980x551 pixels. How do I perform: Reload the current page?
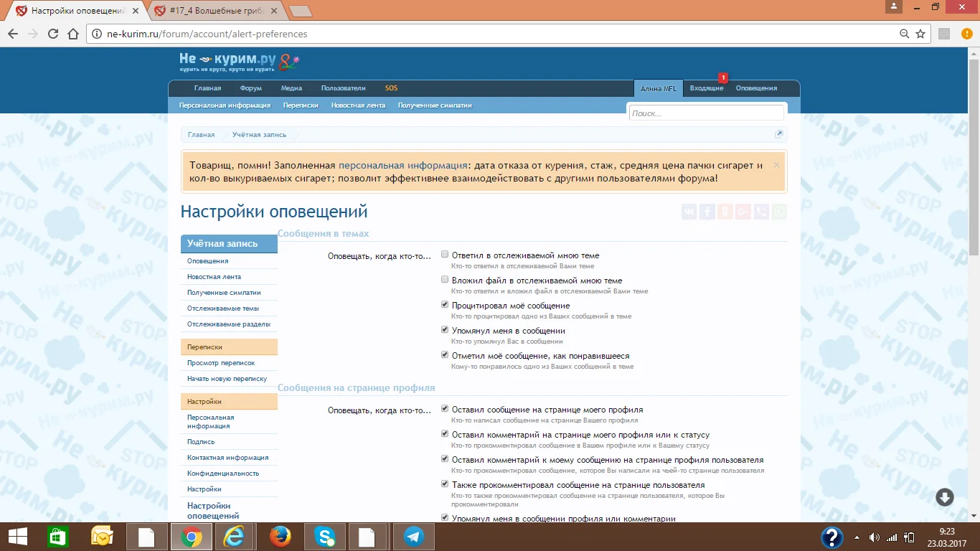tap(52, 34)
